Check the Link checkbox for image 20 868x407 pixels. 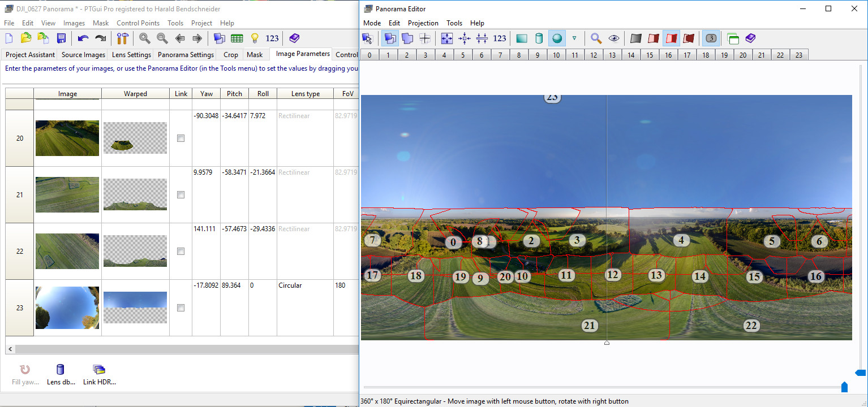(x=181, y=138)
